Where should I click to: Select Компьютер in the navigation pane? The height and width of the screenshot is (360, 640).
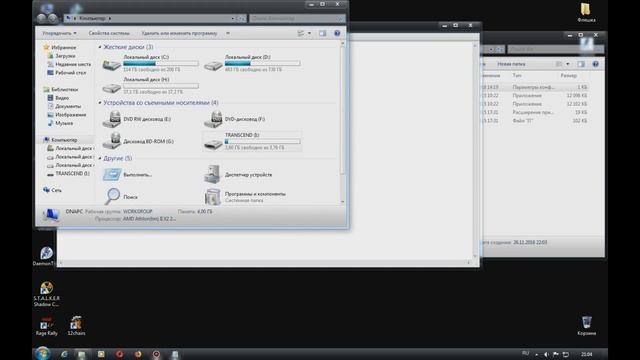tap(60, 140)
